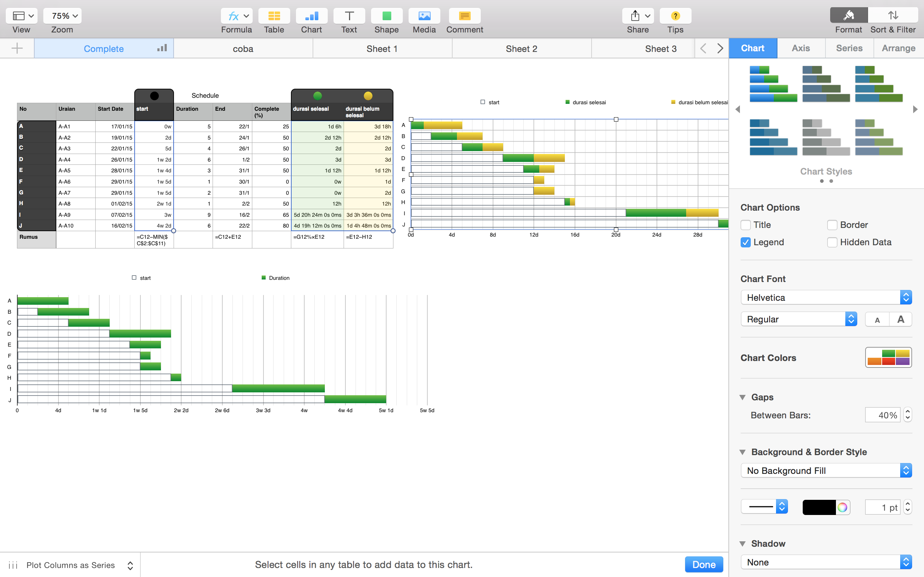Click the Between Bars percentage field
The height and width of the screenshot is (577, 924).
pyautogui.click(x=882, y=415)
